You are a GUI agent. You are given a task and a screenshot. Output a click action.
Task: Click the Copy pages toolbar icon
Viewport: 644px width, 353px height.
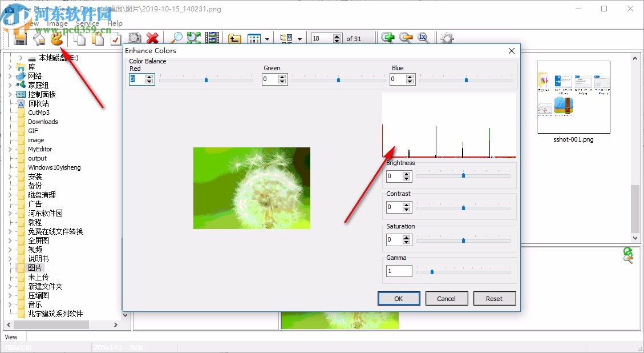(x=79, y=38)
